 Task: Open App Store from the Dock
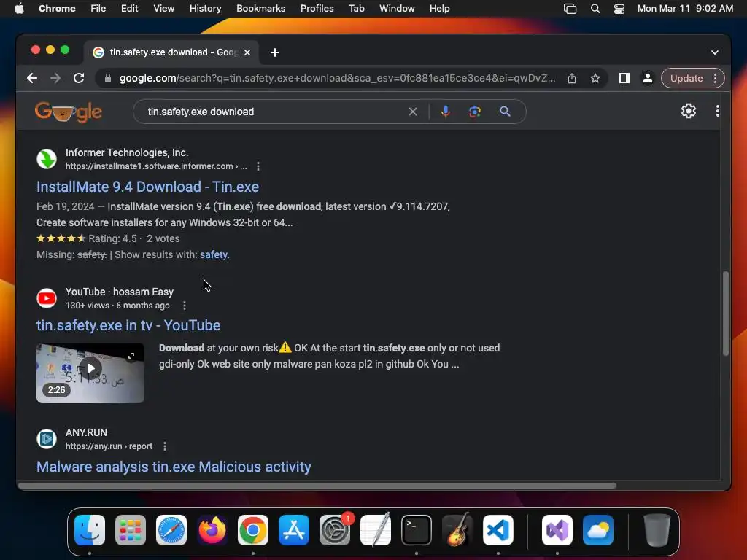pyautogui.click(x=294, y=530)
